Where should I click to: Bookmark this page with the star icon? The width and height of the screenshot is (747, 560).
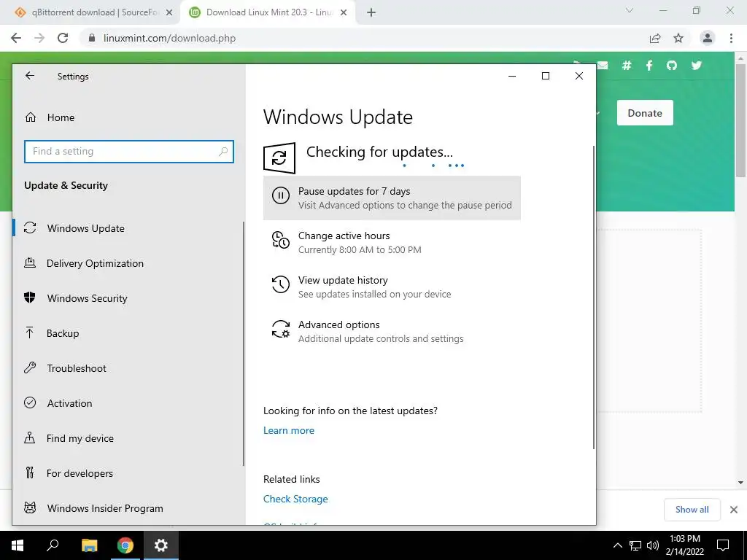(678, 38)
